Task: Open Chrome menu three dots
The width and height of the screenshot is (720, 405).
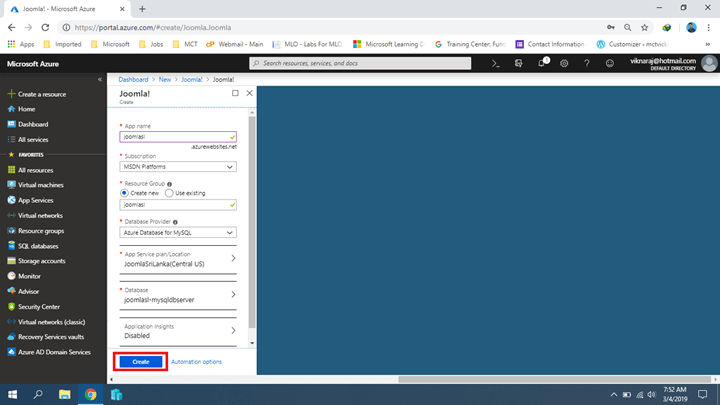Action: [x=709, y=28]
